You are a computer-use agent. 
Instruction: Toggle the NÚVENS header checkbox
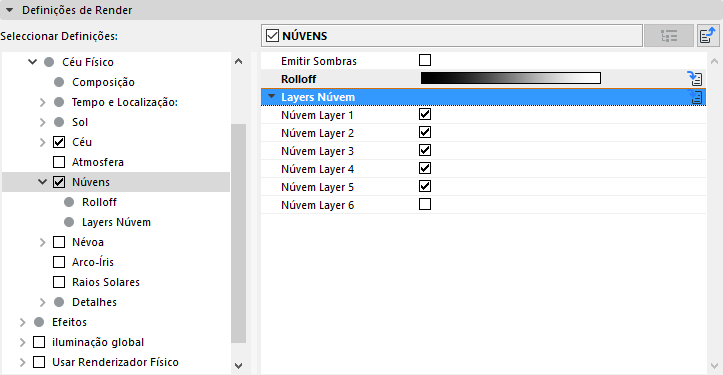273,36
